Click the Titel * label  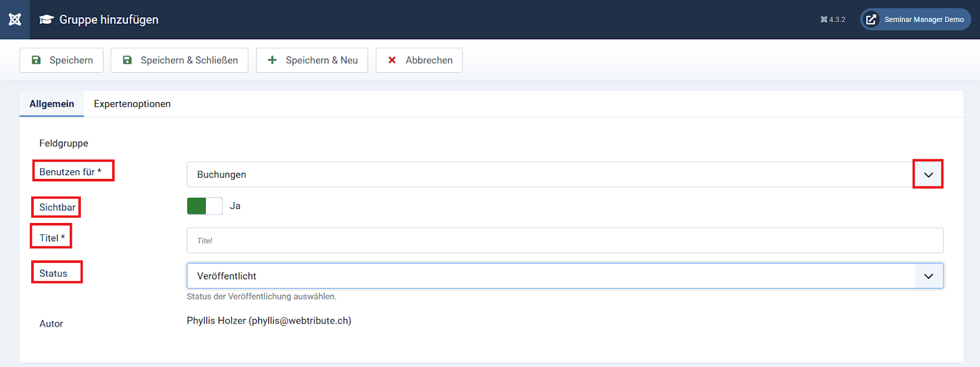pyautogui.click(x=52, y=238)
